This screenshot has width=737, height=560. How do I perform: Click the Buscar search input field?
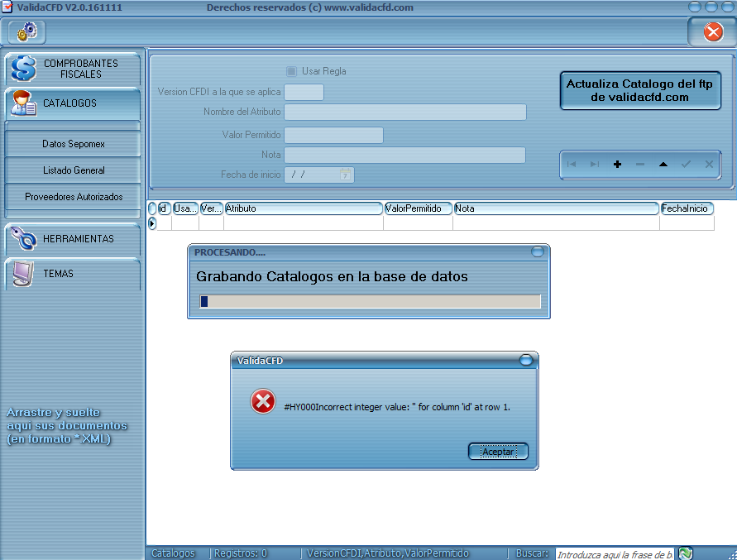pyautogui.click(x=615, y=554)
